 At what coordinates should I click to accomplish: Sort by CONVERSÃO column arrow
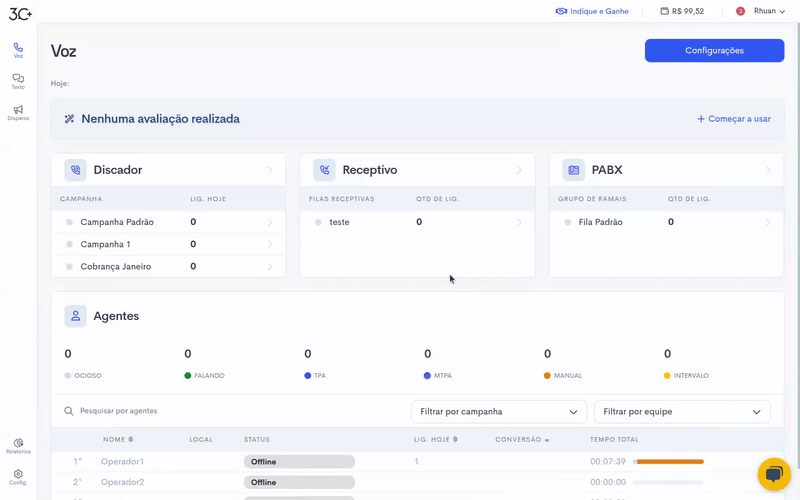(547, 440)
